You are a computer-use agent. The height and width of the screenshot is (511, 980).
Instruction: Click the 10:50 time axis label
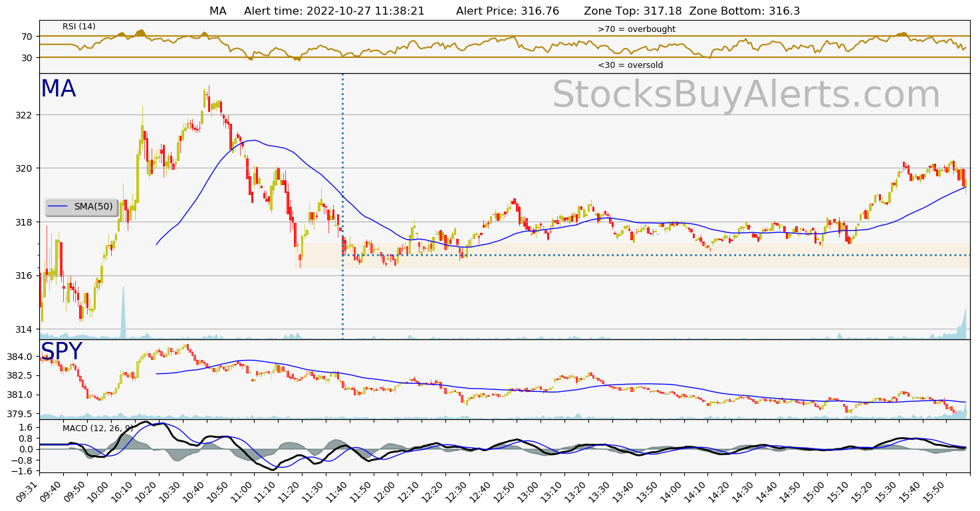pyautogui.click(x=219, y=491)
